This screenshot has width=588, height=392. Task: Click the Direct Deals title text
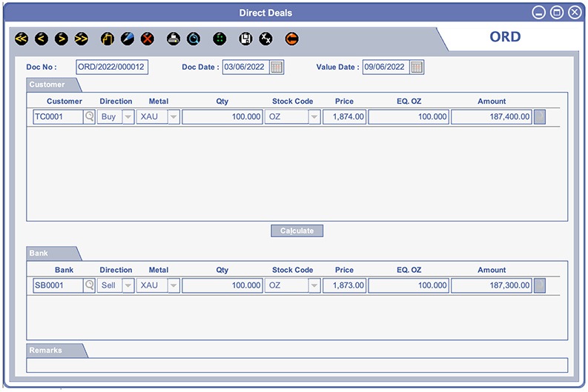(x=265, y=13)
